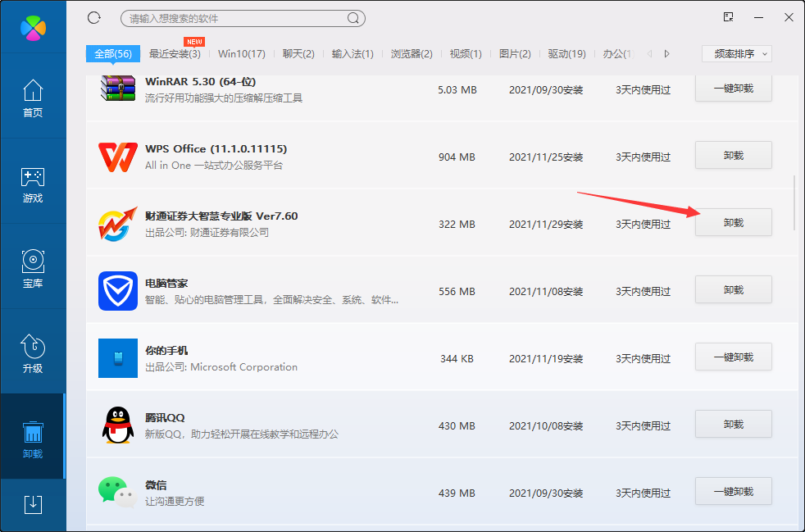The width and height of the screenshot is (805, 532).
Task: Switch to the 驱动(19) tab
Action: [566, 54]
